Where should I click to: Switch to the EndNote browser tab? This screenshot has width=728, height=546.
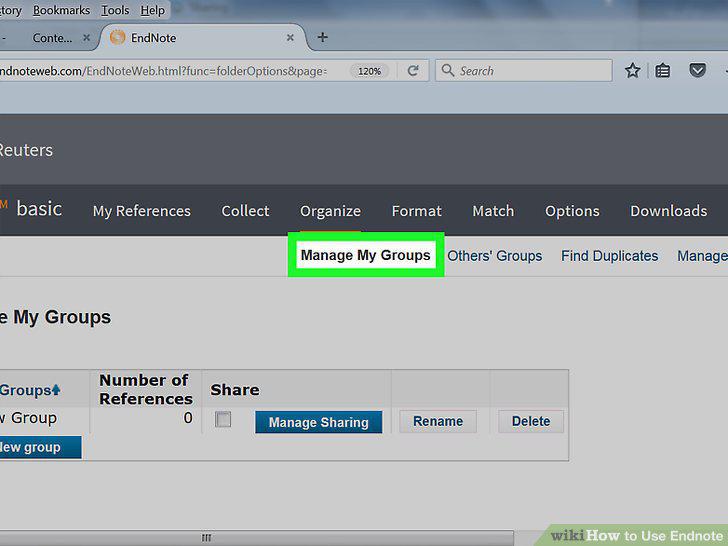pyautogui.click(x=202, y=38)
